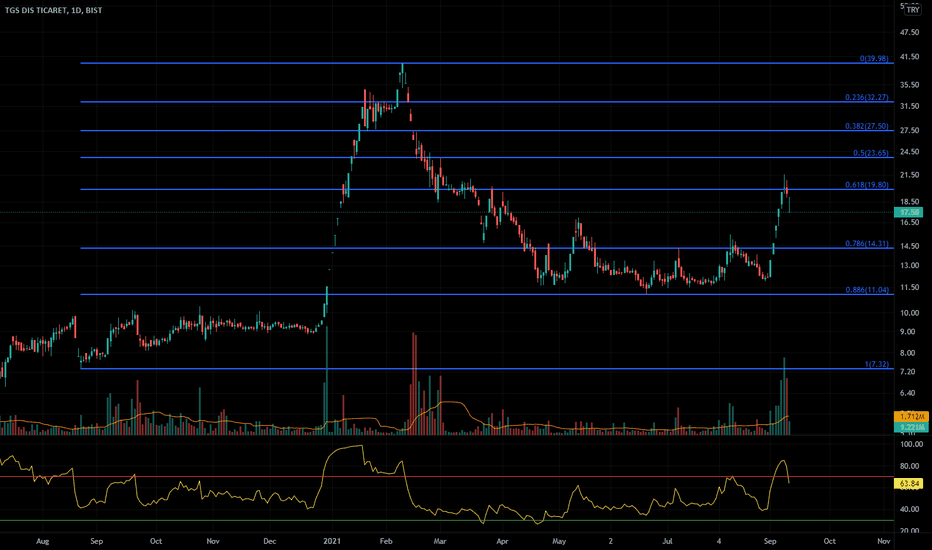Select the 1(7.32) Fibonacci level label
The width and height of the screenshot is (932, 550).
876,364
